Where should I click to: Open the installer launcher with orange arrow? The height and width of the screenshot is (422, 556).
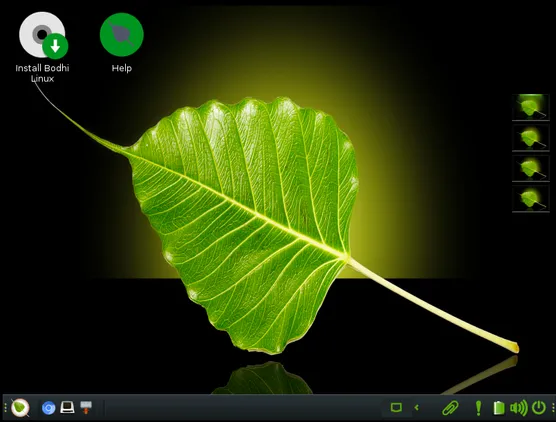click(86, 407)
